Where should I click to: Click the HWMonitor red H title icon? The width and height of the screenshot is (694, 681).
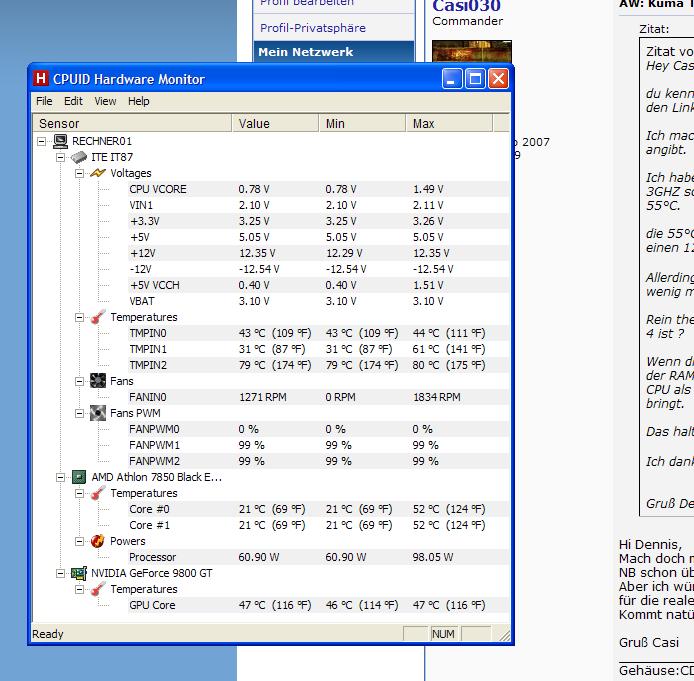pos(40,79)
